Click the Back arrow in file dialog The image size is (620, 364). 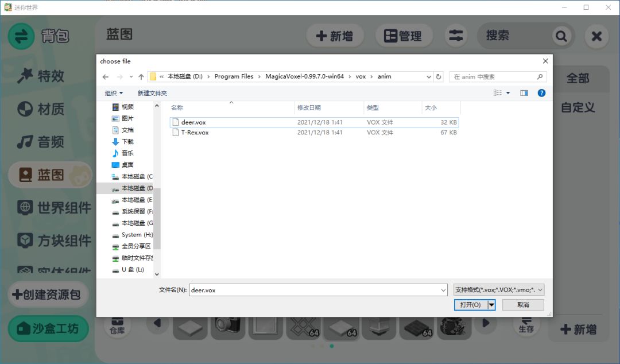click(106, 77)
